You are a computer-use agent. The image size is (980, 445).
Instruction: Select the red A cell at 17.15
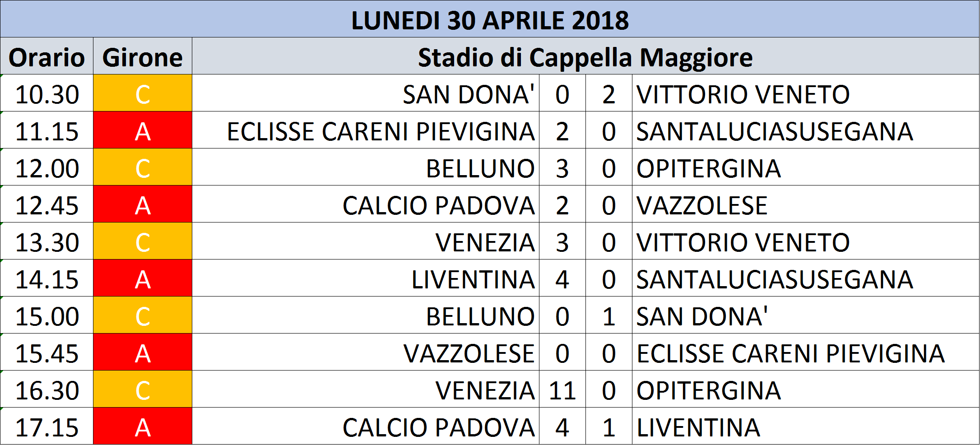coord(143,426)
